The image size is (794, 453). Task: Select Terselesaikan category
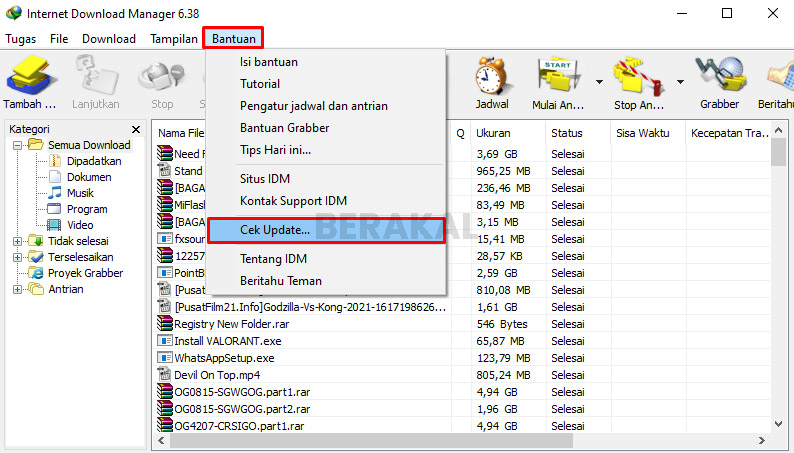pos(81,257)
